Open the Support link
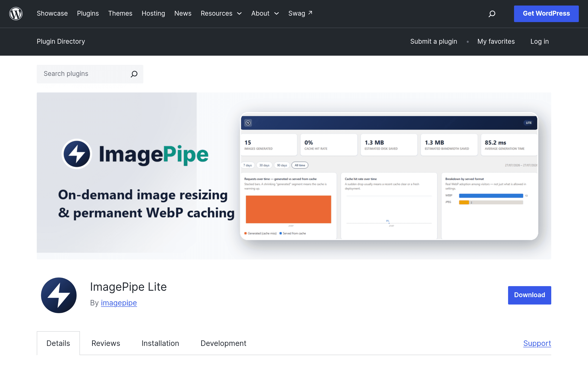 (x=537, y=343)
